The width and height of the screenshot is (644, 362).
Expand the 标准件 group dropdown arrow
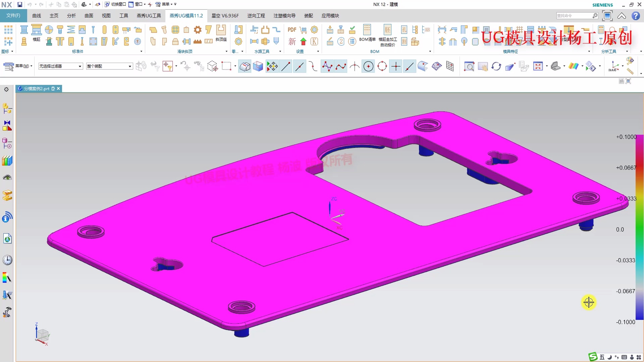click(x=141, y=52)
